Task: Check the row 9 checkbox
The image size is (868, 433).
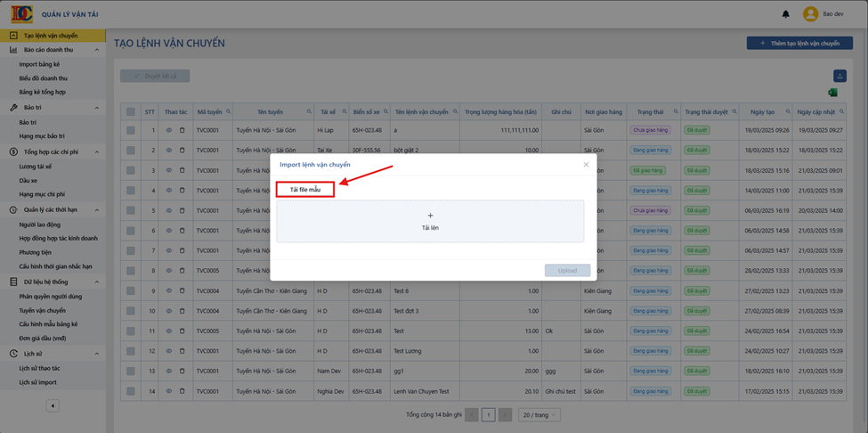Action: coord(131,290)
